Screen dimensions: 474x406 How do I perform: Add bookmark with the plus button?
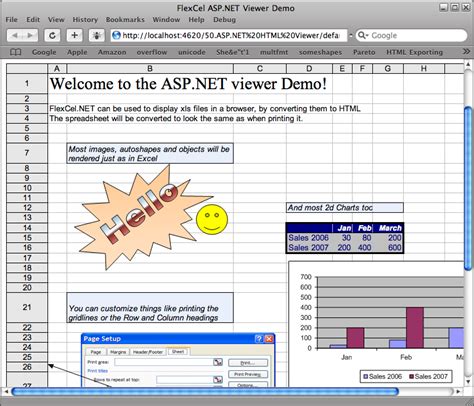(x=75, y=35)
